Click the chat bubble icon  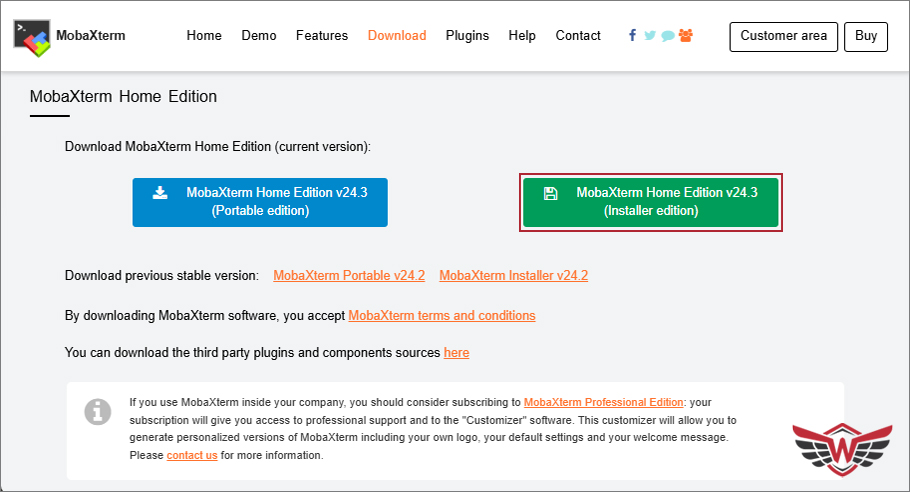[x=667, y=36]
